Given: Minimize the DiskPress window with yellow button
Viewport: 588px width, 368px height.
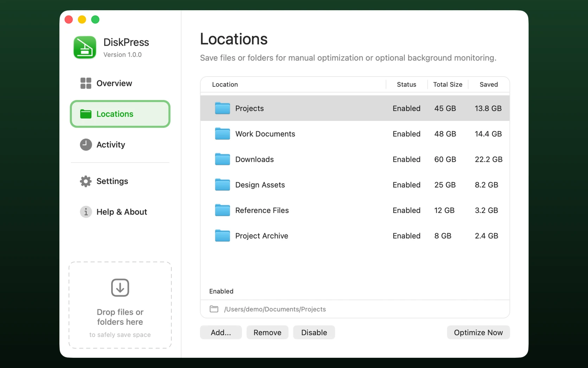Looking at the screenshot, I should pos(82,19).
